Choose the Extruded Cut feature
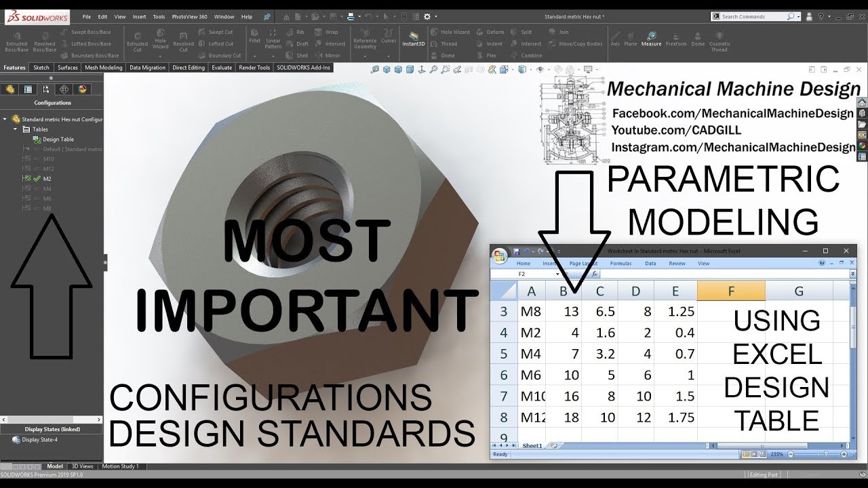This screenshot has width=868, height=488. click(x=137, y=41)
